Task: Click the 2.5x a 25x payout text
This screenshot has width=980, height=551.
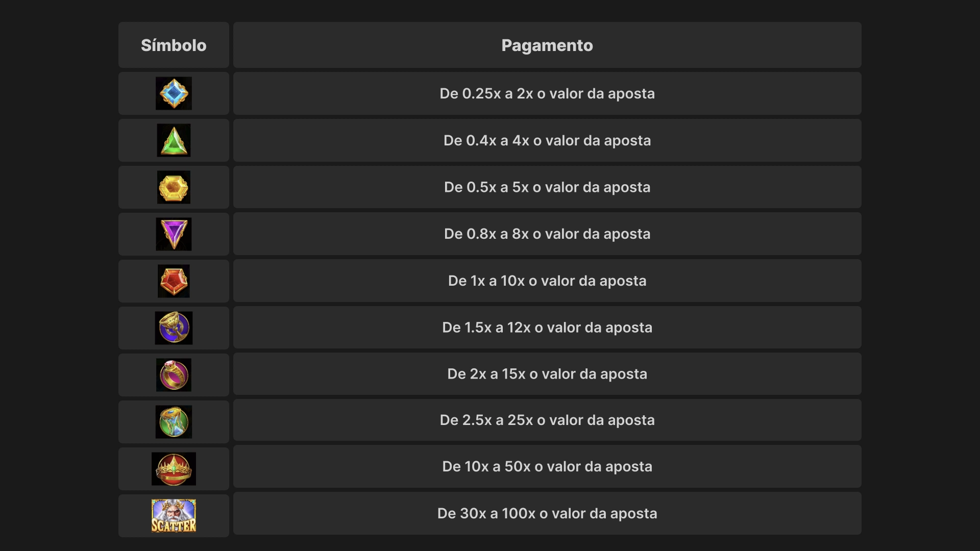Action: coord(547,420)
